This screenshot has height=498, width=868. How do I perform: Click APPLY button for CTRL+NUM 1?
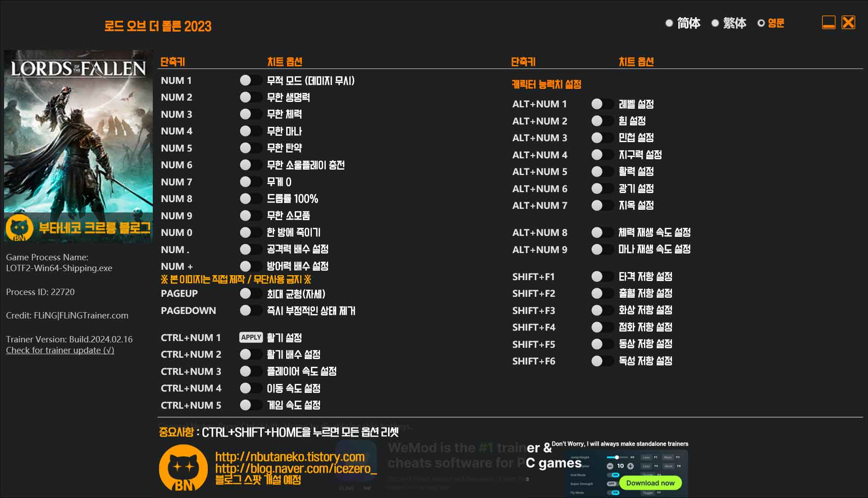(x=251, y=337)
